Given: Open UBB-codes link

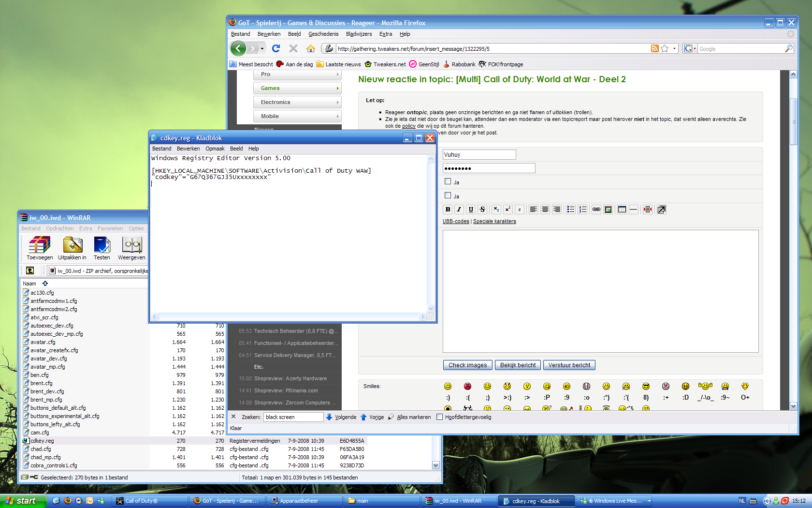Looking at the screenshot, I should point(456,221).
